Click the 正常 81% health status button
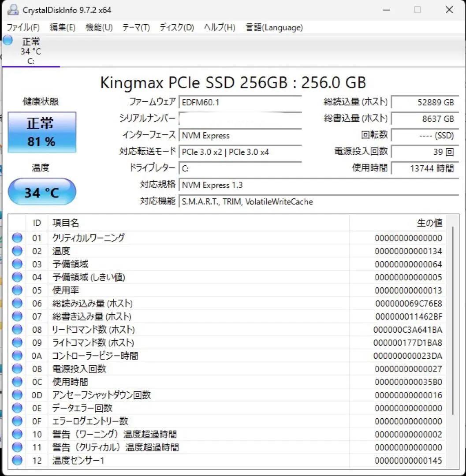Viewport: 466px width, 476px height. [42, 131]
